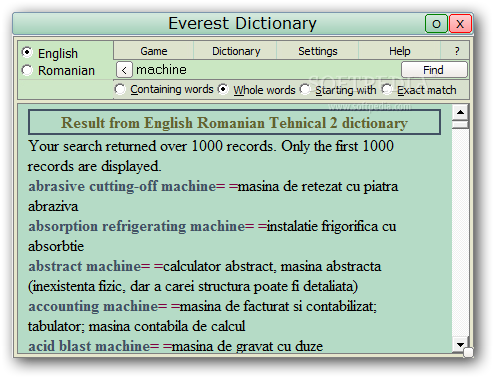
Task: Click the absorption refrigerating machine entry
Action: (137, 226)
